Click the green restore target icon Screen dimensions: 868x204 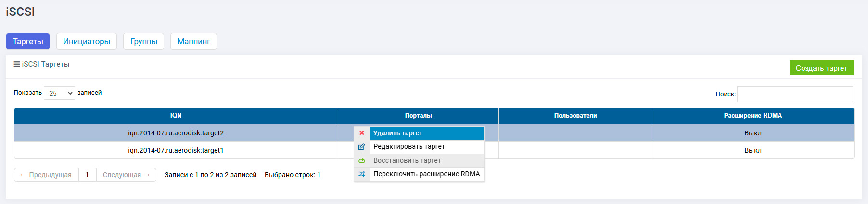(362, 160)
